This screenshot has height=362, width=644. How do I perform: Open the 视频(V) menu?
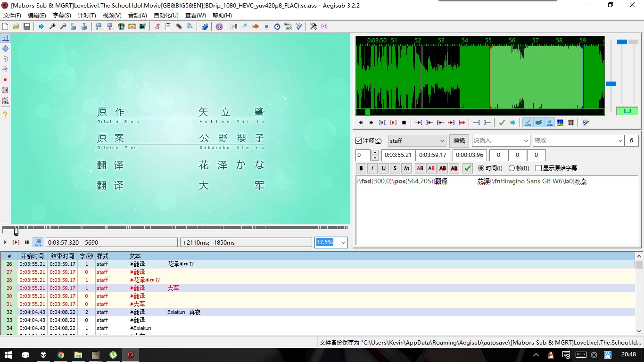(x=112, y=15)
